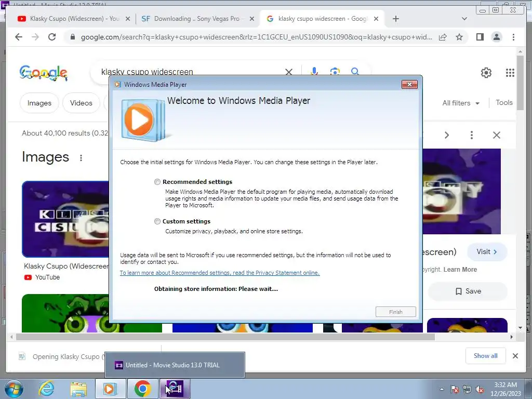Select the Videos filter chip
Screen dimensions: 532x399
pyautogui.click(x=81, y=103)
